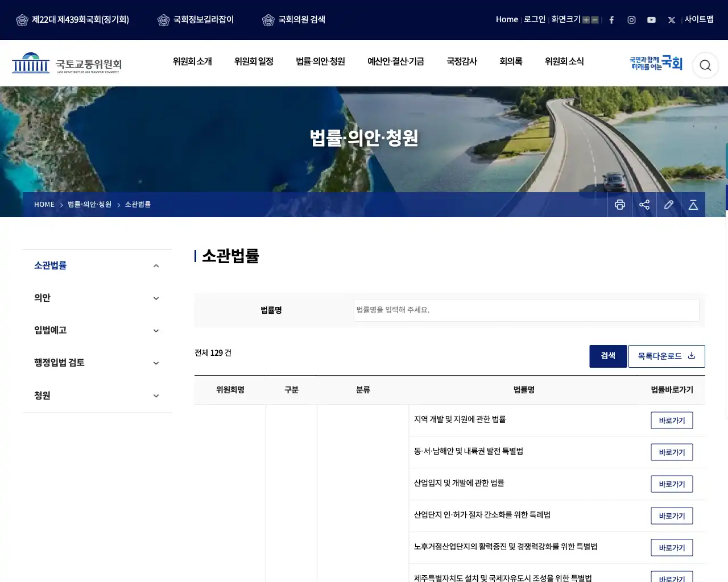Click emblem icon beside 제22대 제439회국회
This screenshot has width=728, height=582.
pos(22,20)
